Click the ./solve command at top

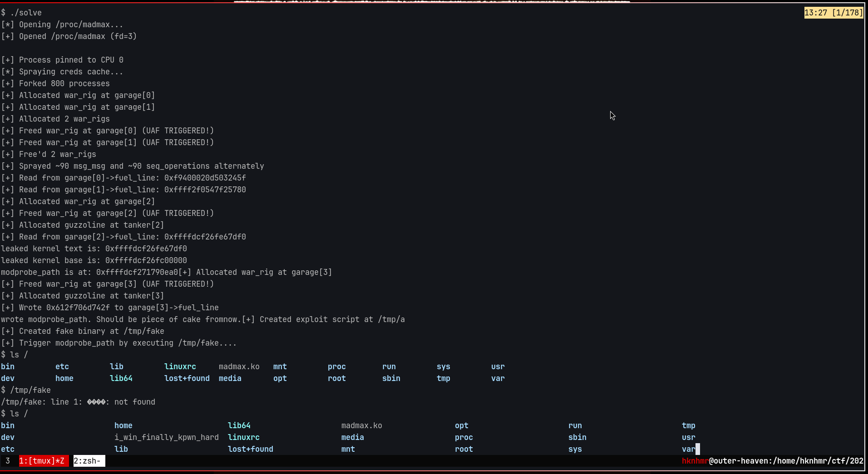[26, 12]
